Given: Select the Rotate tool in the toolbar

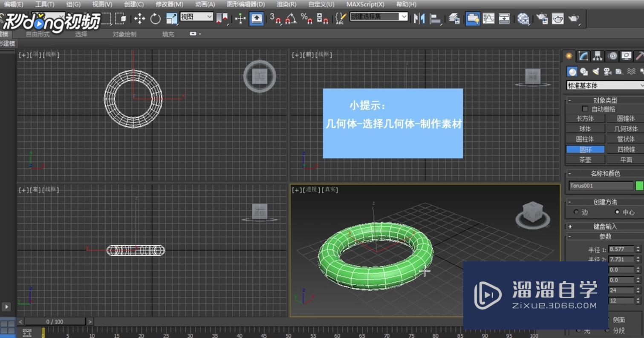Looking at the screenshot, I should 156,18.
